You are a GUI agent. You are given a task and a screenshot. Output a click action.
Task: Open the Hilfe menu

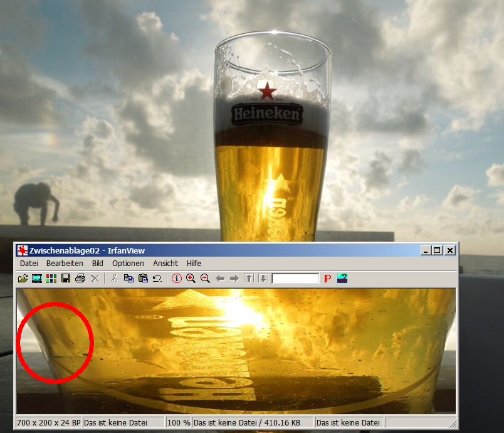click(x=194, y=264)
